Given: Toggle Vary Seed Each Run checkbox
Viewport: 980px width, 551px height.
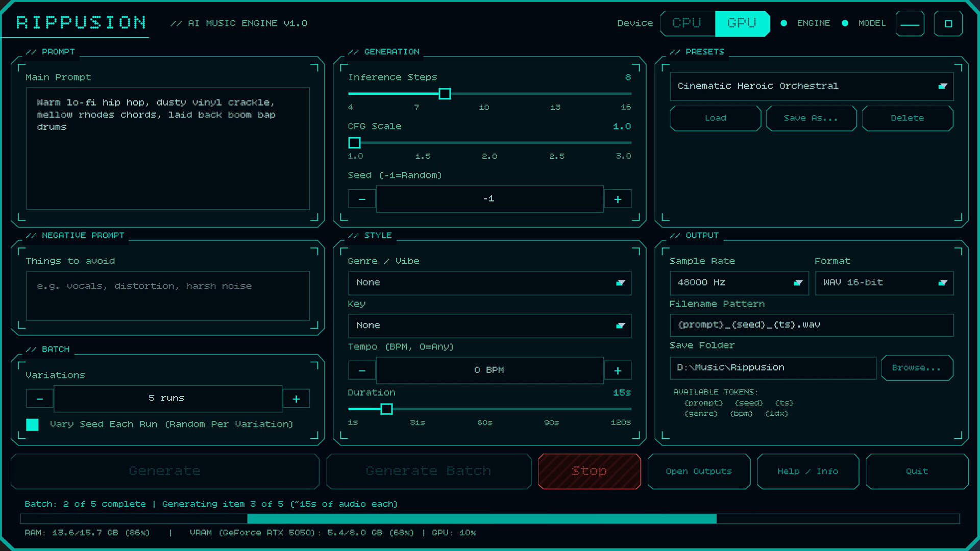Looking at the screenshot, I should click(x=32, y=424).
